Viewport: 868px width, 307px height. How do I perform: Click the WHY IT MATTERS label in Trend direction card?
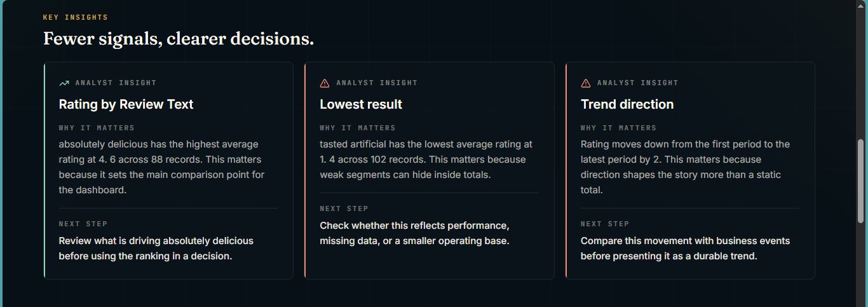coord(618,128)
